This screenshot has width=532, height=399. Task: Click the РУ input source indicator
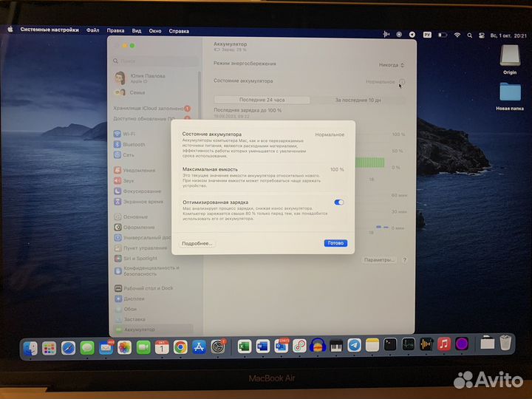point(427,35)
